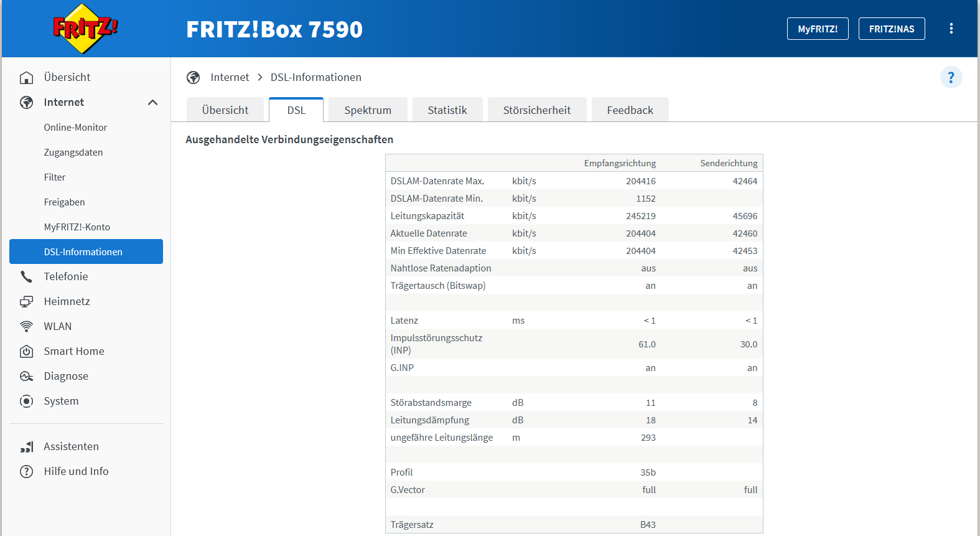Click the Heimnetz network icon
This screenshot has height=536, width=980.
pyautogui.click(x=26, y=301)
